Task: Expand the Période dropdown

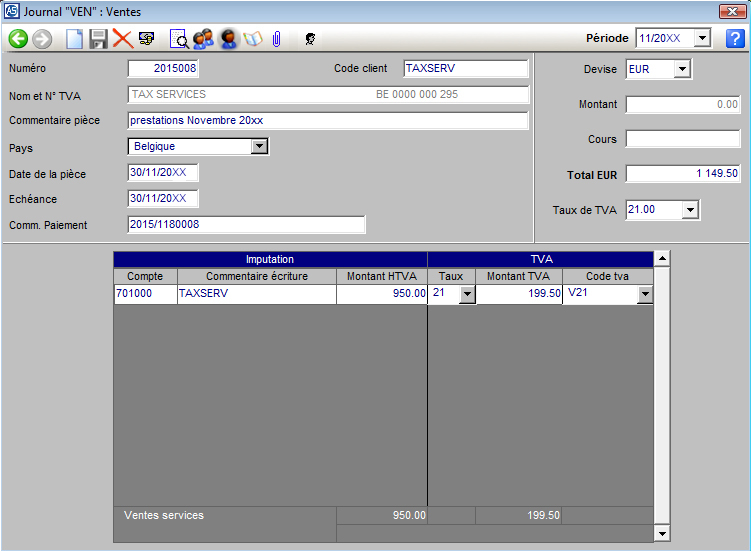Action: coord(701,38)
